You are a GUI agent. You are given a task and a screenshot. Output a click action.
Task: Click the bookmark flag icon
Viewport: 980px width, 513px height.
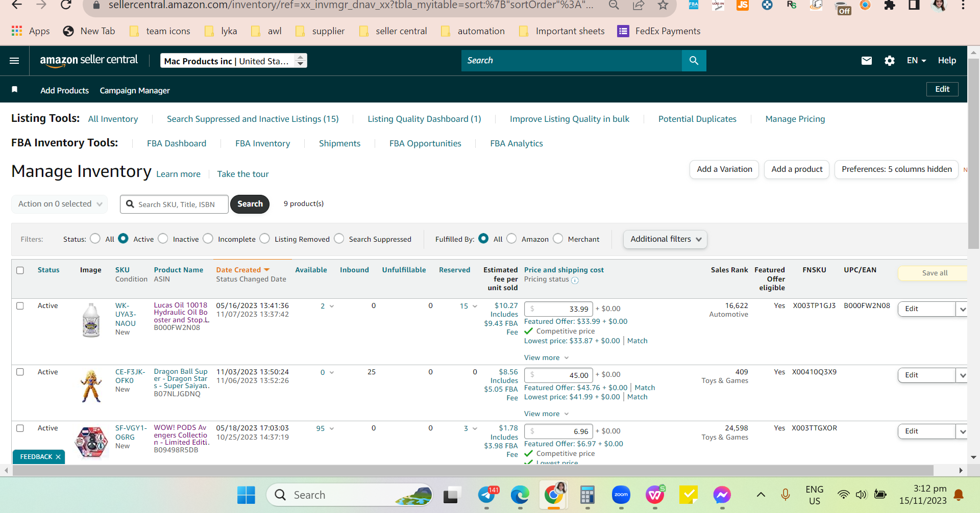point(15,90)
